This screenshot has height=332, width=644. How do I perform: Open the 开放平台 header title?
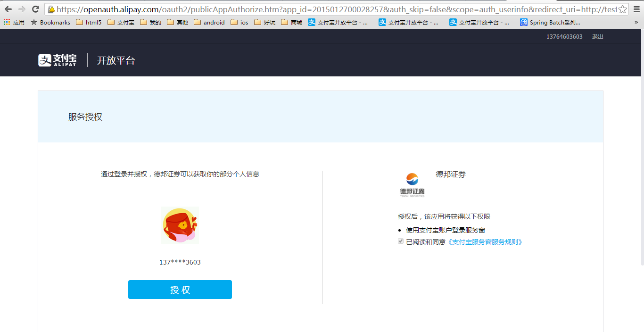116,60
